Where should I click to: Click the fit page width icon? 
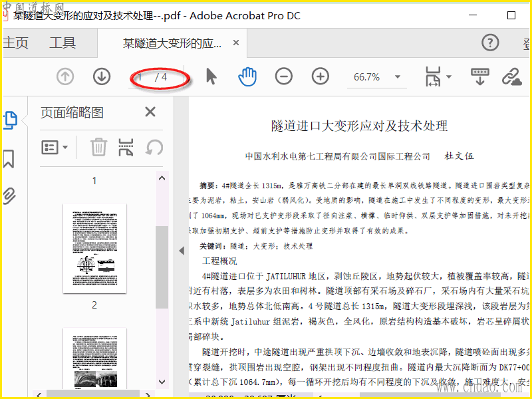point(433,76)
